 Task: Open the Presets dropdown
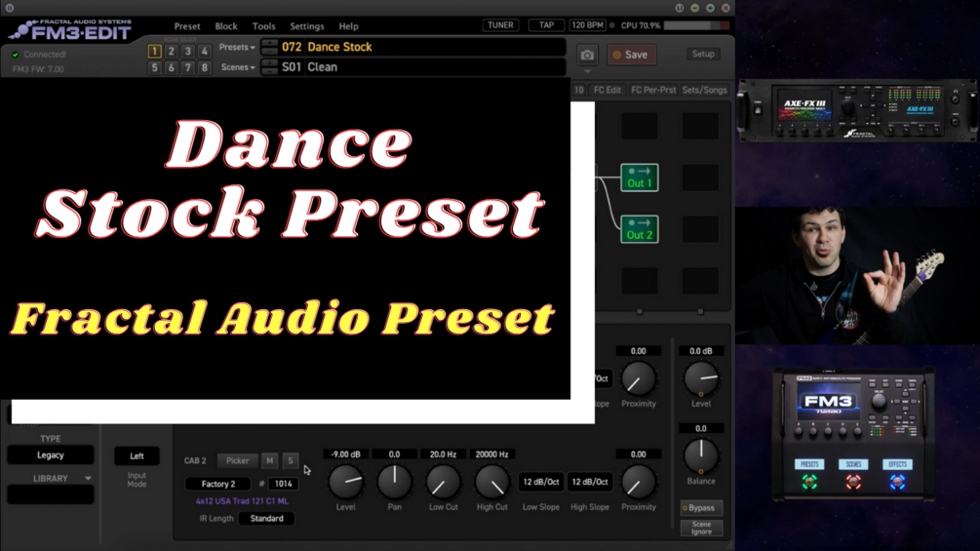point(237,47)
